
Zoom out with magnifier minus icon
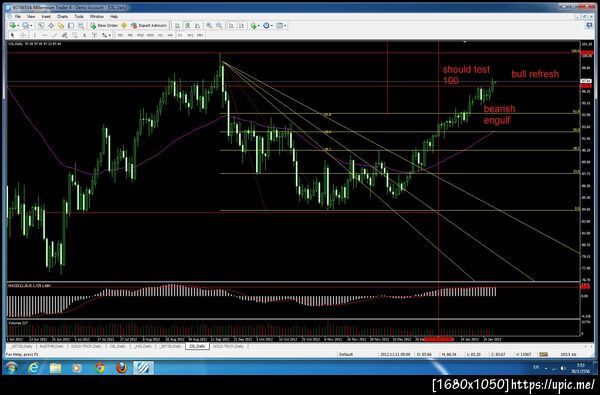219,26
